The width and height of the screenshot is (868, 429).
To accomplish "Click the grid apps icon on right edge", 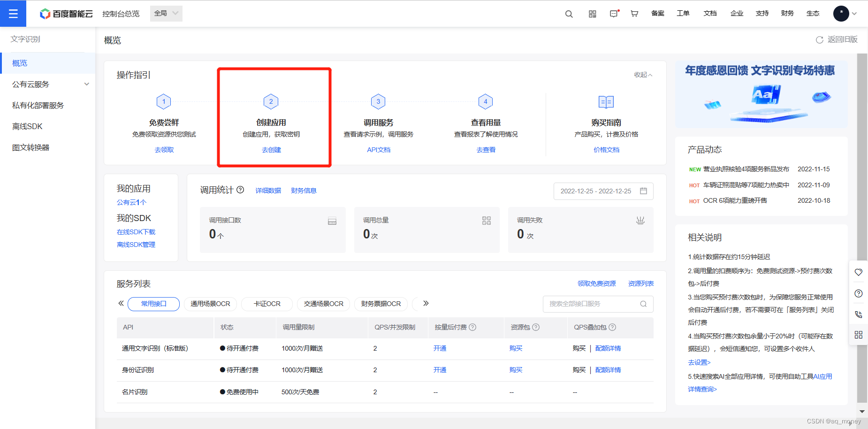I will tap(859, 335).
